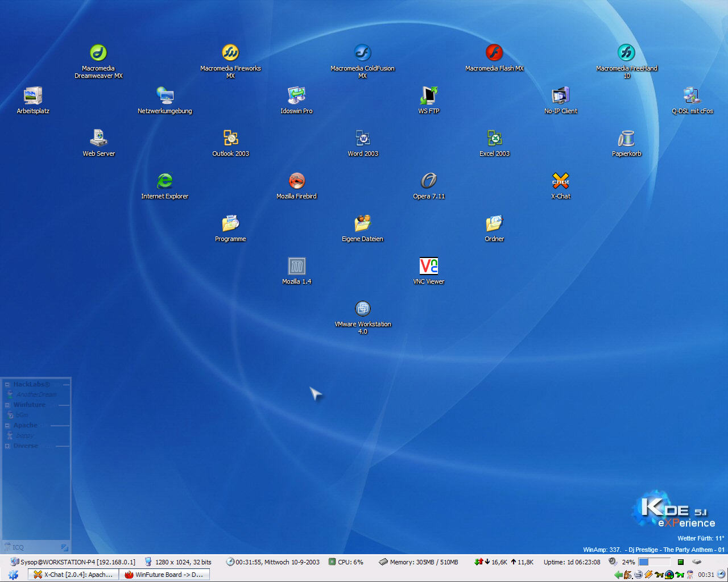Screen dimensions: 728x582
Task: Open the Papierkorb recycle bin
Action: [x=626, y=138]
